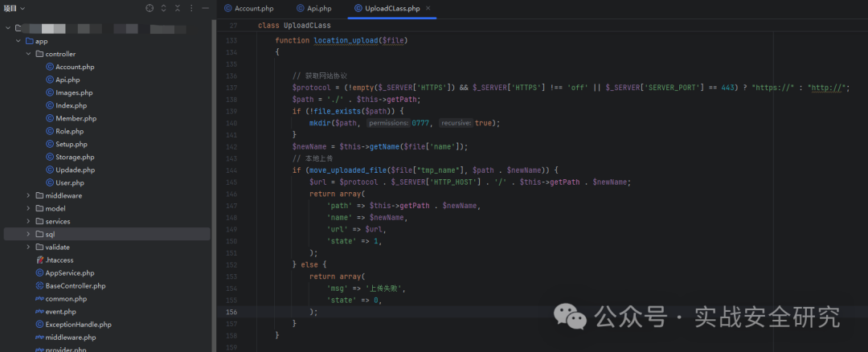
Task: Open Images.php in the project tree
Action: 74,93
